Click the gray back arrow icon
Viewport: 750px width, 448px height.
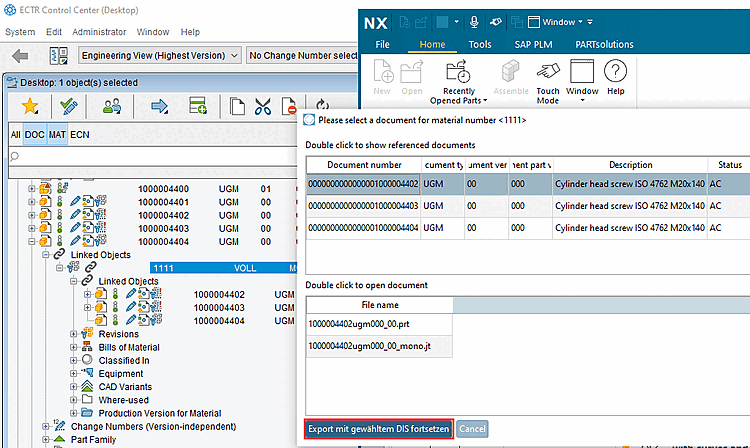point(20,56)
